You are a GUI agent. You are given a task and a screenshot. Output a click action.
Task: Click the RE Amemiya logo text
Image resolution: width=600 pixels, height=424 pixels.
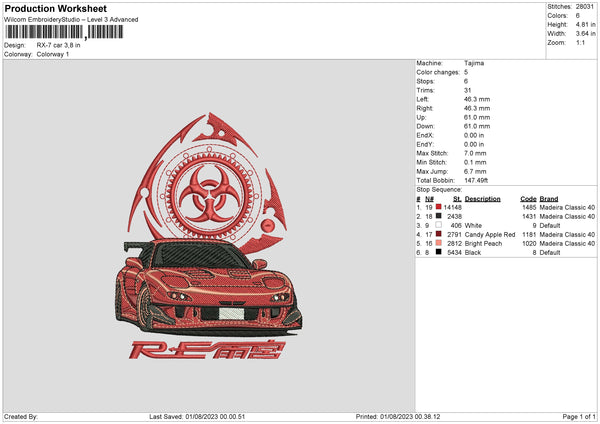(x=207, y=349)
